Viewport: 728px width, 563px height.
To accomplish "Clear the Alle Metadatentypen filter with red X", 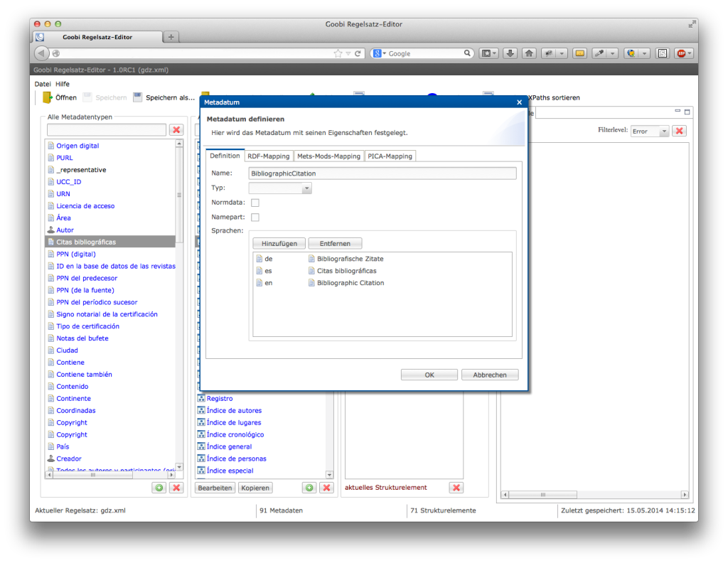I will click(176, 130).
